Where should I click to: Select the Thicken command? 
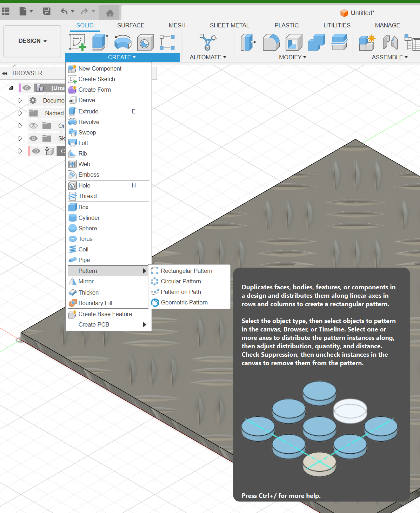[88, 292]
